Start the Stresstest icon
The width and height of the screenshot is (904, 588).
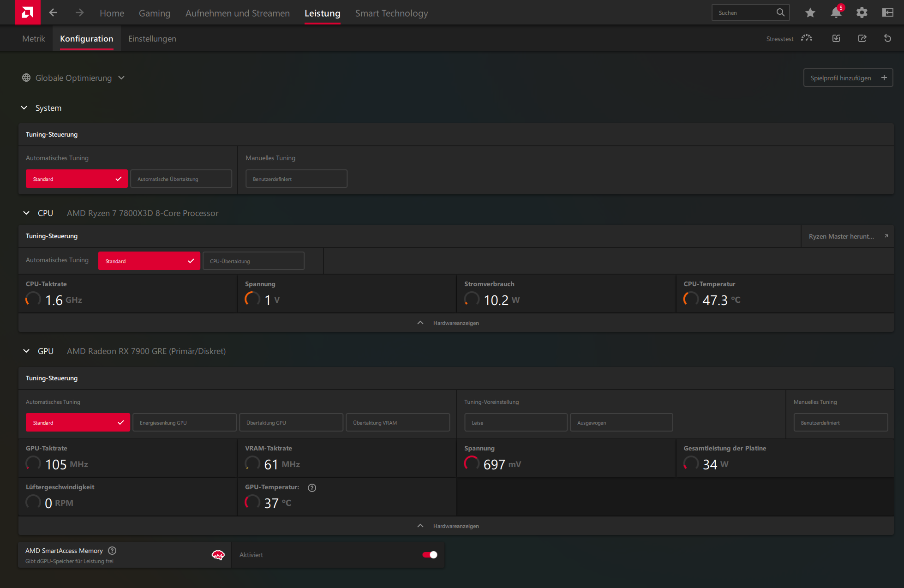click(x=806, y=38)
